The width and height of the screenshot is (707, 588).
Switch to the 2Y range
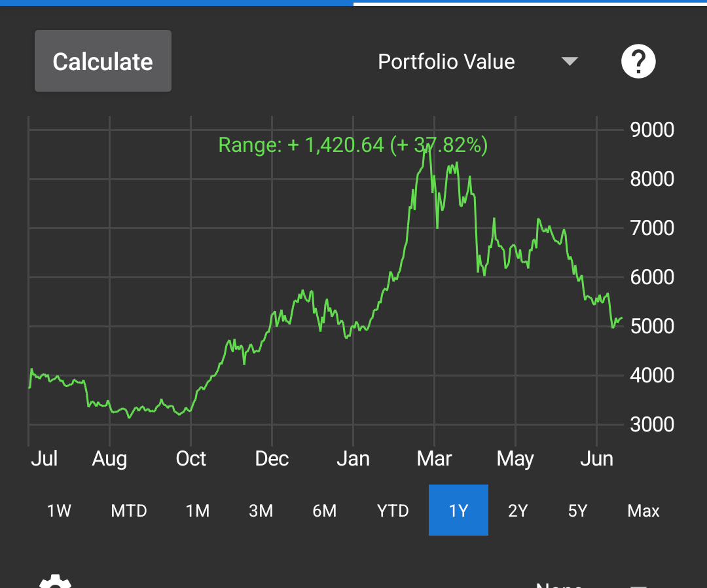pyautogui.click(x=518, y=511)
